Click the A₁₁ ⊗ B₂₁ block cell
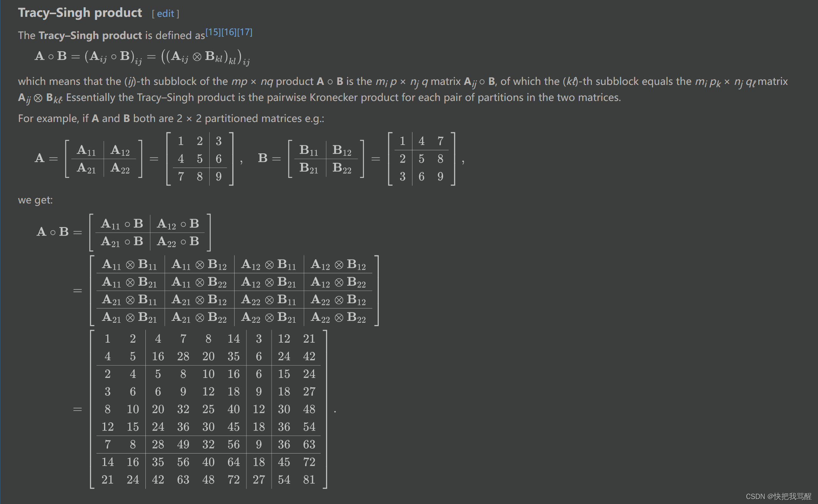The image size is (818, 504). click(129, 282)
